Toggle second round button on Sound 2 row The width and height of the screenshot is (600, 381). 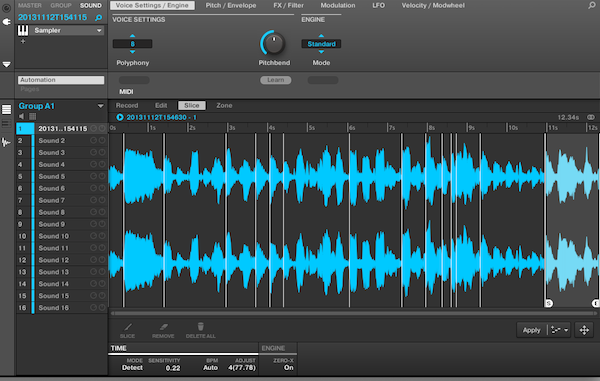coord(102,140)
